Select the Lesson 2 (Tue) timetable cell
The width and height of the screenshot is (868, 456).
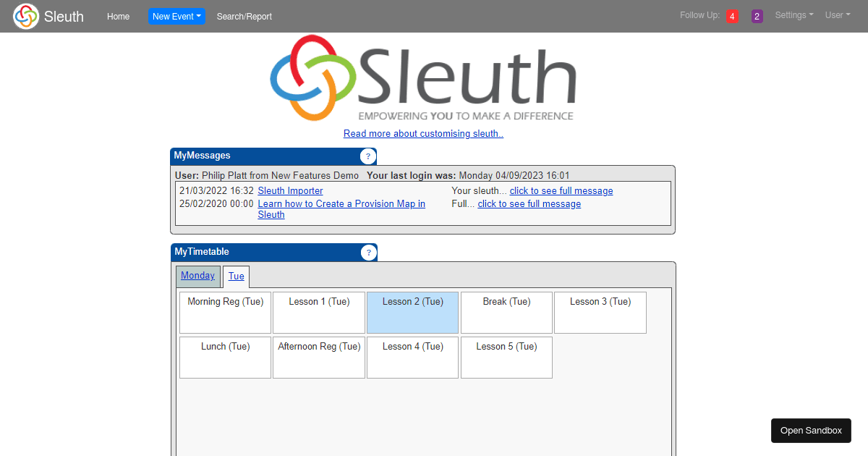point(412,312)
